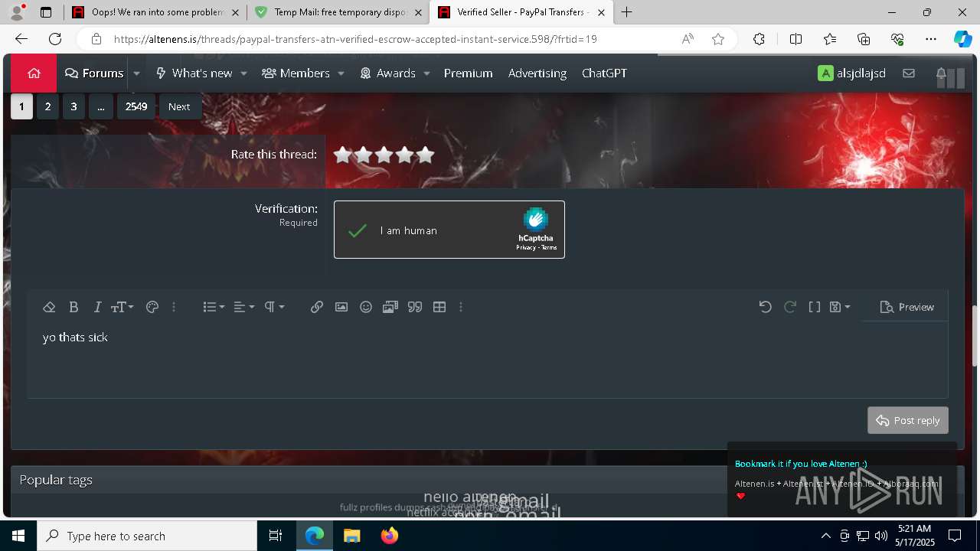Redo edit in reply editor

pos(790,307)
